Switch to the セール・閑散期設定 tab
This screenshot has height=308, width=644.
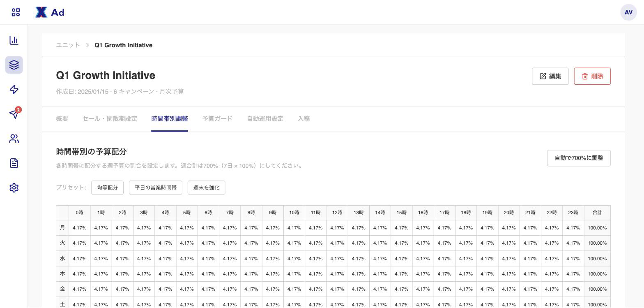(x=110, y=119)
